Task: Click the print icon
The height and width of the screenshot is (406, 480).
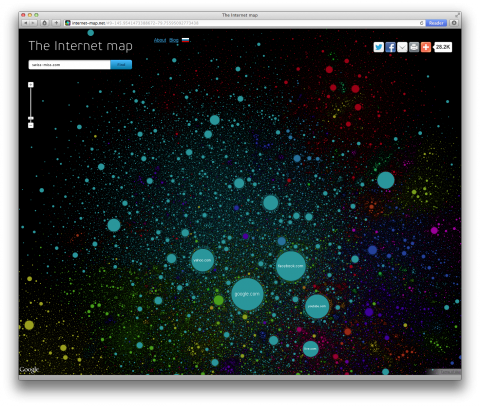Action: (x=414, y=47)
